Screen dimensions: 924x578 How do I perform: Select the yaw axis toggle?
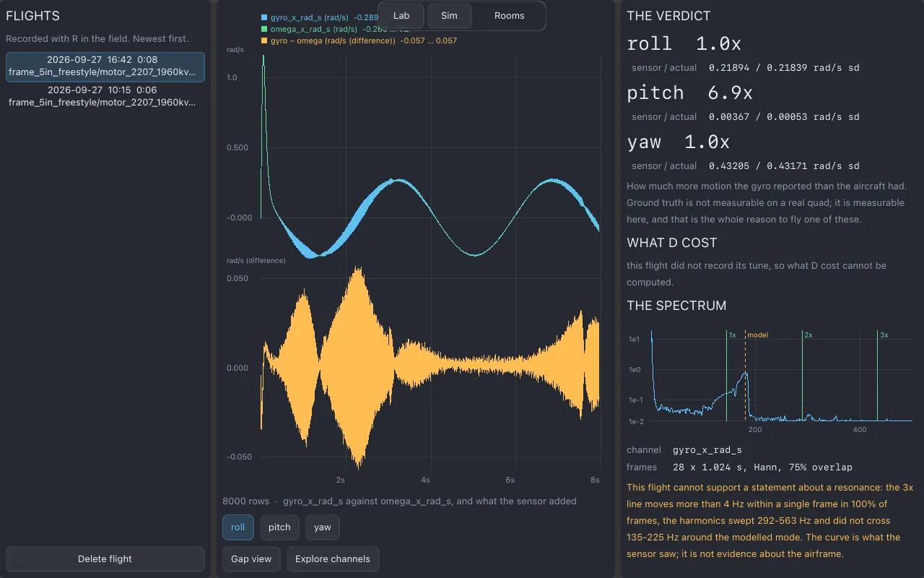[323, 527]
